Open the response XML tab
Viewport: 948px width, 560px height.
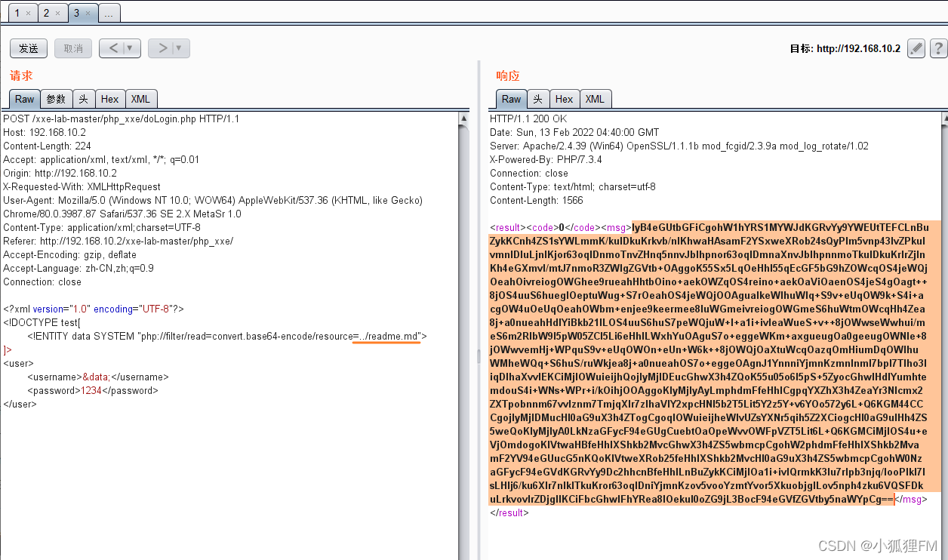coord(595,99)
